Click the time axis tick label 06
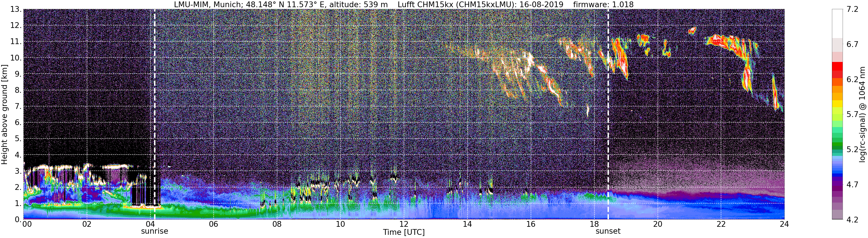 coord(213,224)
